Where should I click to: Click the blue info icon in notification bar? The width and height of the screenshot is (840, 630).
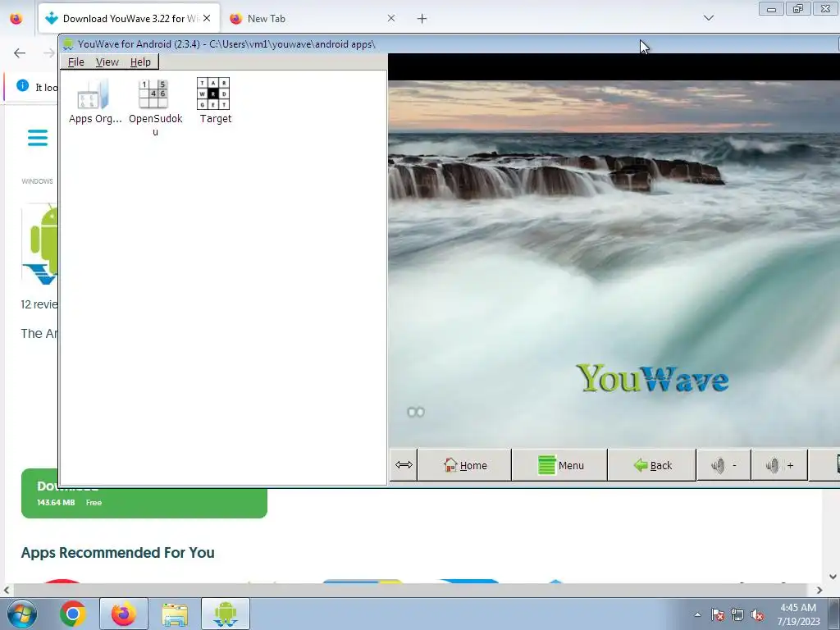(x=22, y=85)
